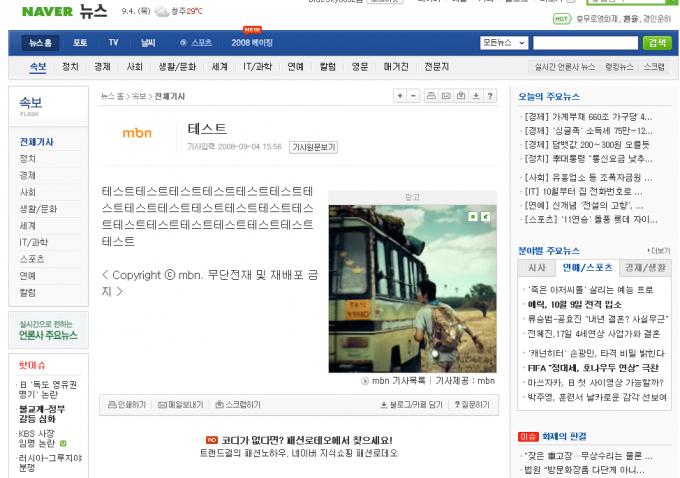Screen dimensions: 680x478
Task: Select 정치 in the category menu bar
Action: (70, 67)
